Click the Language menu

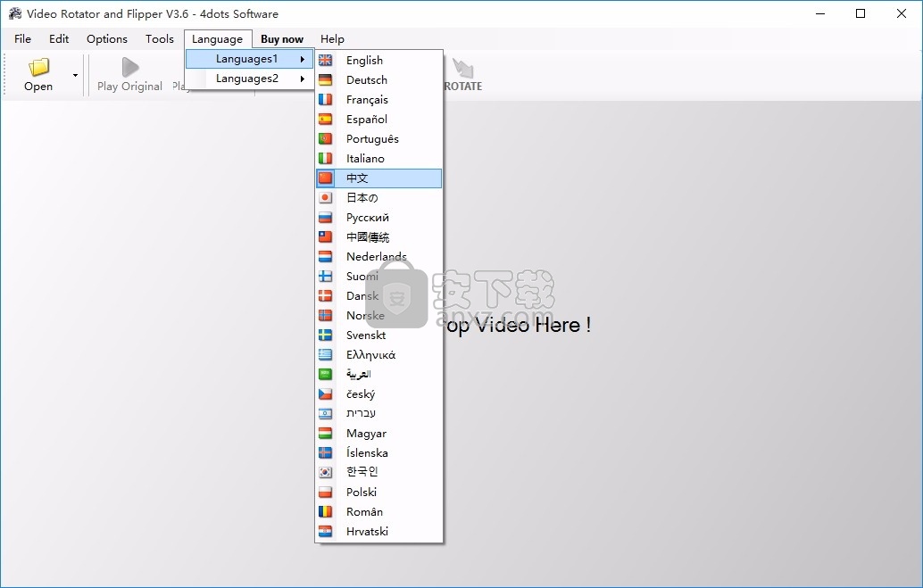point(217,39)
